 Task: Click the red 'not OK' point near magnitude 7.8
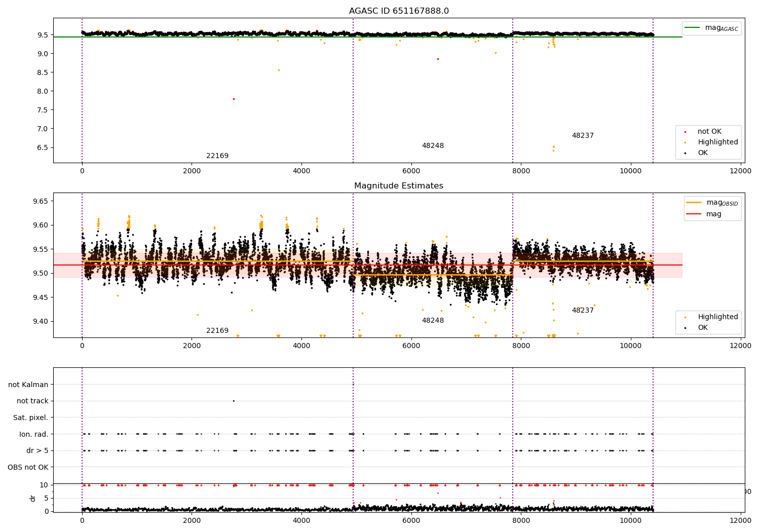tap(234, 99)
